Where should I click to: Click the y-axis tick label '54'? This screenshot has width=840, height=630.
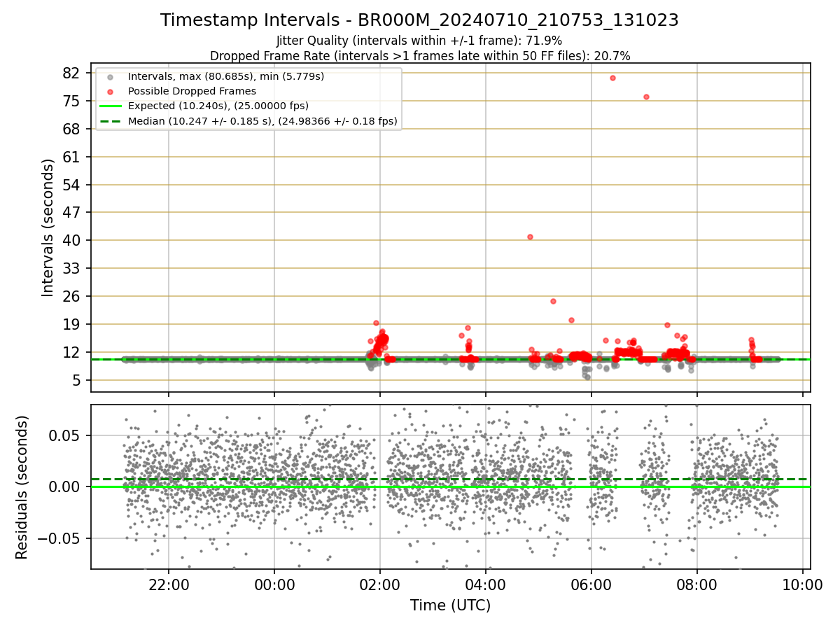72,185
